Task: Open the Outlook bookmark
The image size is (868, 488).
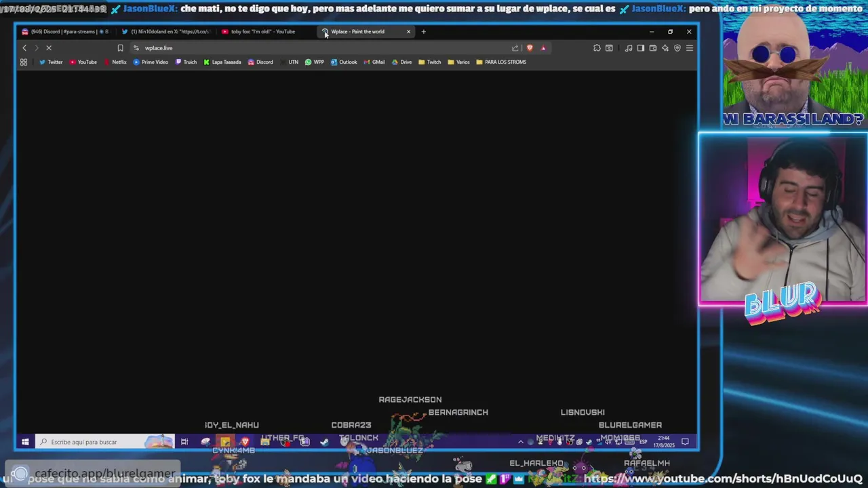Action: point(344,62)
